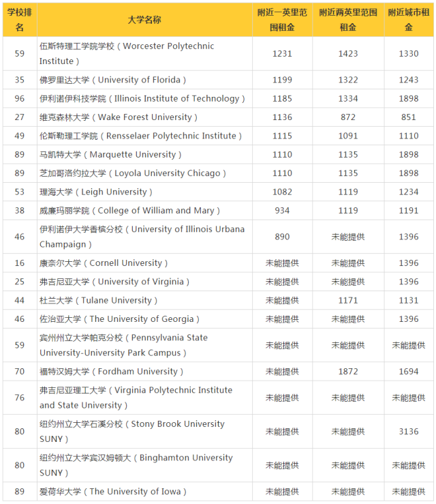
Task: Click two-mile rent value 1423
Action: [x=348, y=54]
